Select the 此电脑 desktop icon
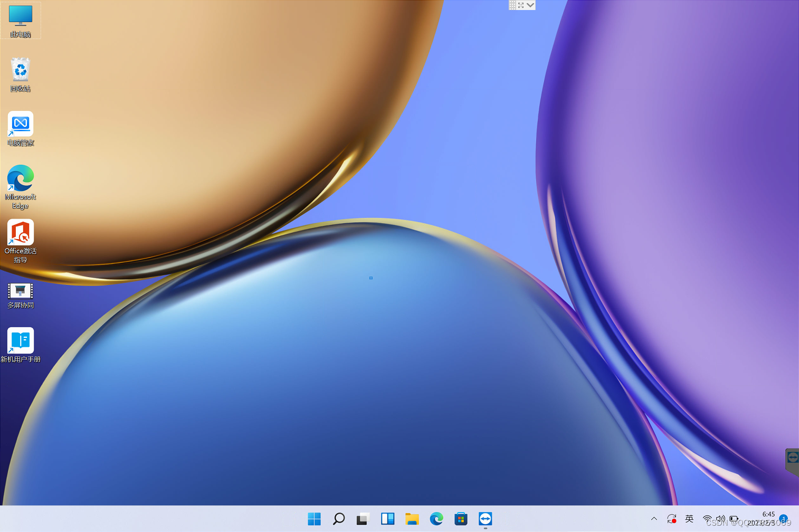 coord(21,21)
